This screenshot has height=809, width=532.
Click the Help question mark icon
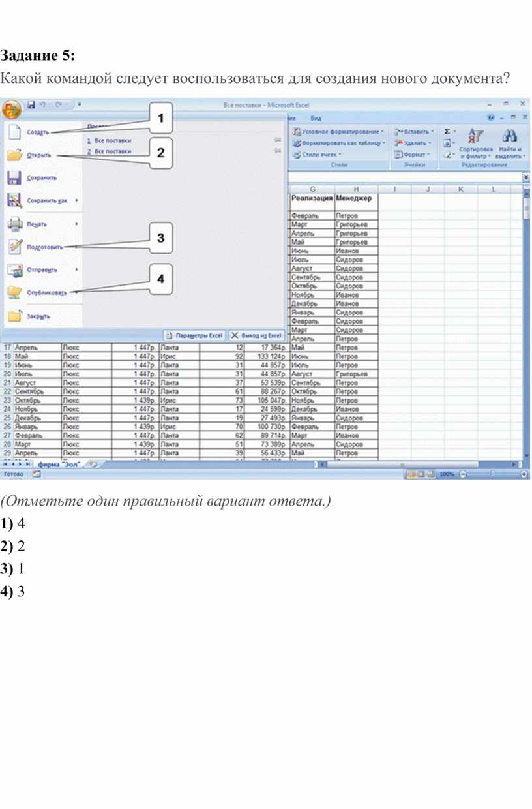click(x=490, y=118)
